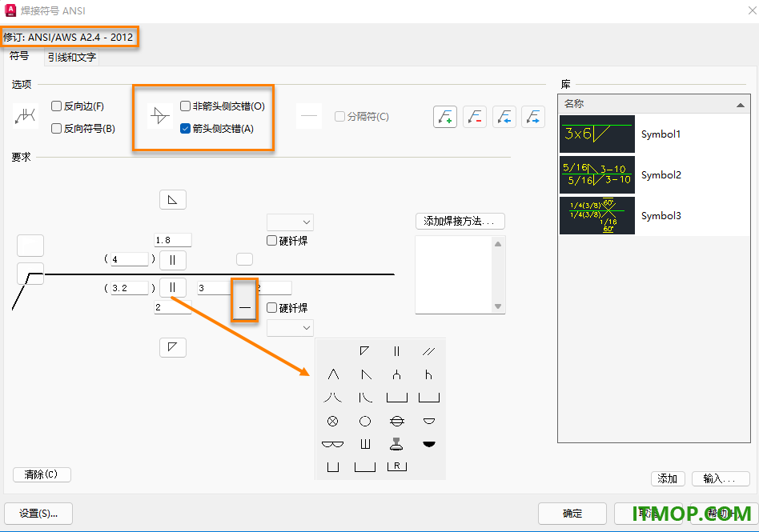The height and width of the screenshot is (532, 759).
Task: Pick the fillet symbol in the palette
Action: pyautogui.click(x=365, y=351)
